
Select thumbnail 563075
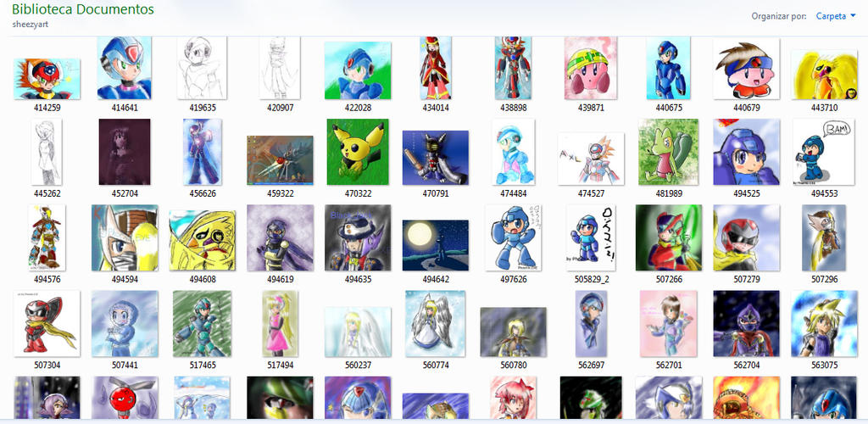point(824,324)
